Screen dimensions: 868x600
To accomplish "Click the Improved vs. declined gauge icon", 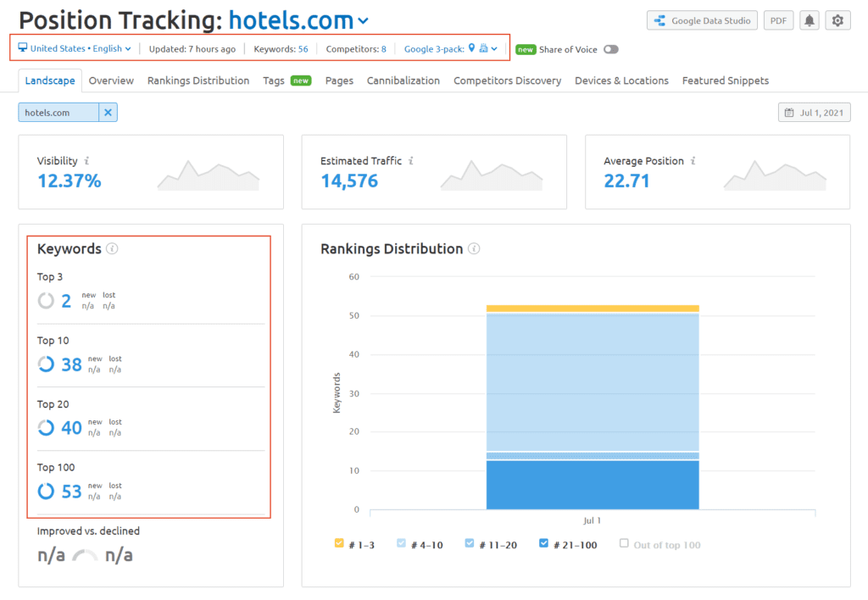I will (85, 554).
